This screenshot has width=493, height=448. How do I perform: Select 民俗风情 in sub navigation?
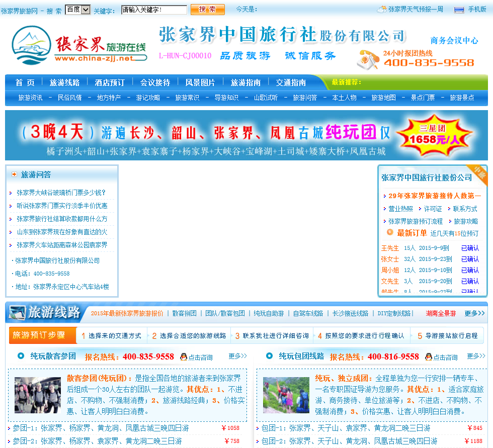point(69,98)
